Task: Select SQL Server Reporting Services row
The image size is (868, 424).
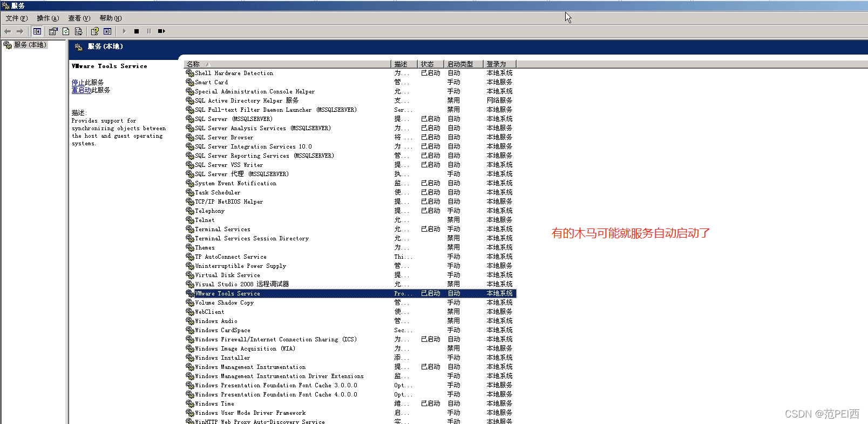Action: pyautogui.click(x=350, y=156)
